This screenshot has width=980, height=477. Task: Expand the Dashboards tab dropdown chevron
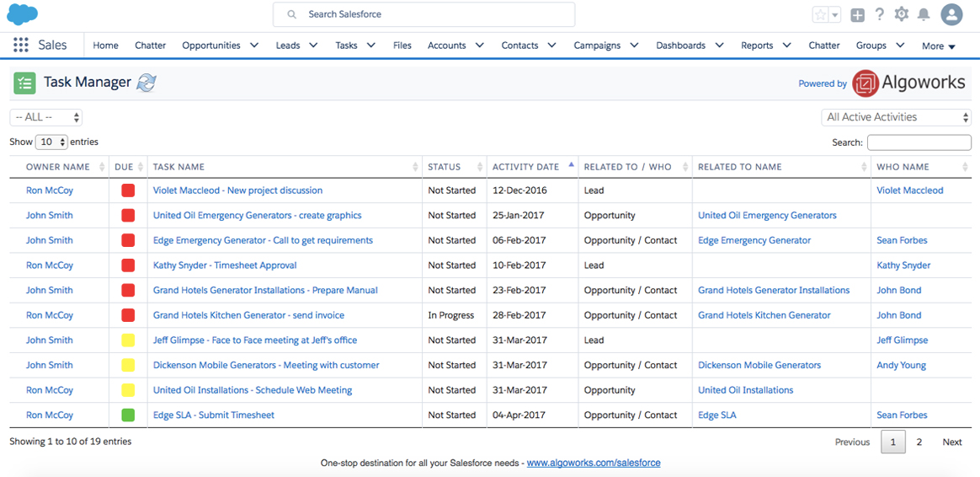[x=719, y=45]
